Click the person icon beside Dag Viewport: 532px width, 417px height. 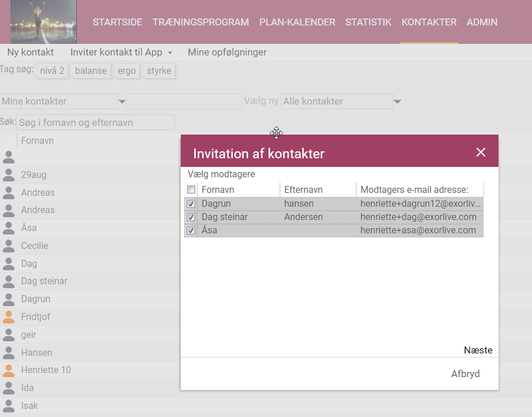(9, 263)
